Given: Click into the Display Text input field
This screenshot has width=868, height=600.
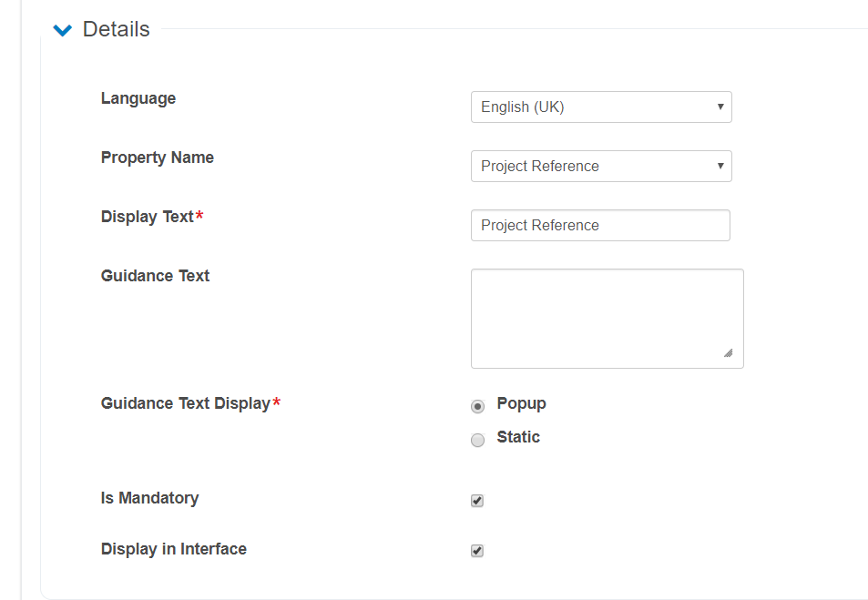Looking at the screenshot, I should point(600,225).
